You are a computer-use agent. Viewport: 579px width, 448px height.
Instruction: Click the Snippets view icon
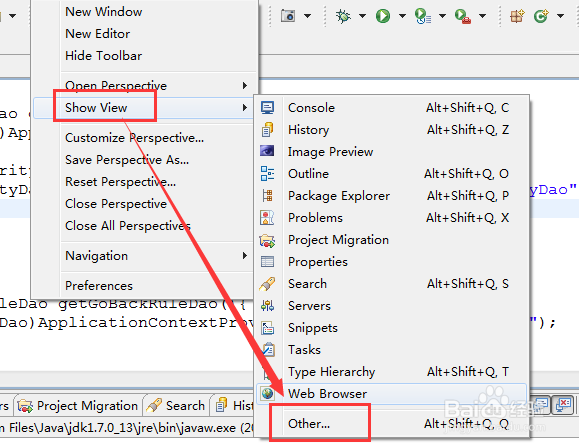tap(267, 328)
